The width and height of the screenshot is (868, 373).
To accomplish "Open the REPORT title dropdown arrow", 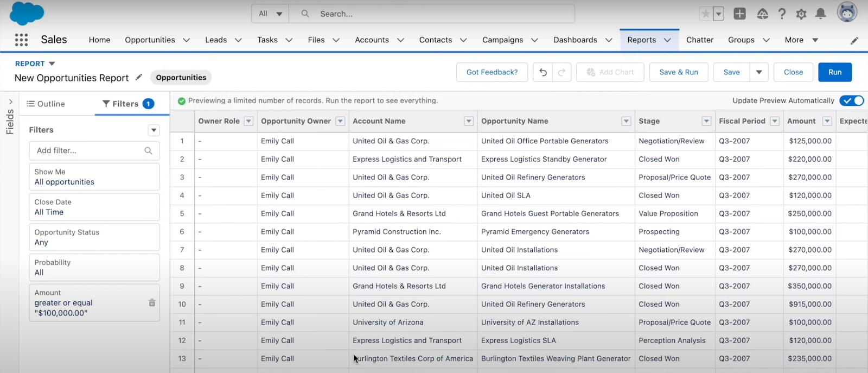I will pyautogui.click(x=52, y=64).
